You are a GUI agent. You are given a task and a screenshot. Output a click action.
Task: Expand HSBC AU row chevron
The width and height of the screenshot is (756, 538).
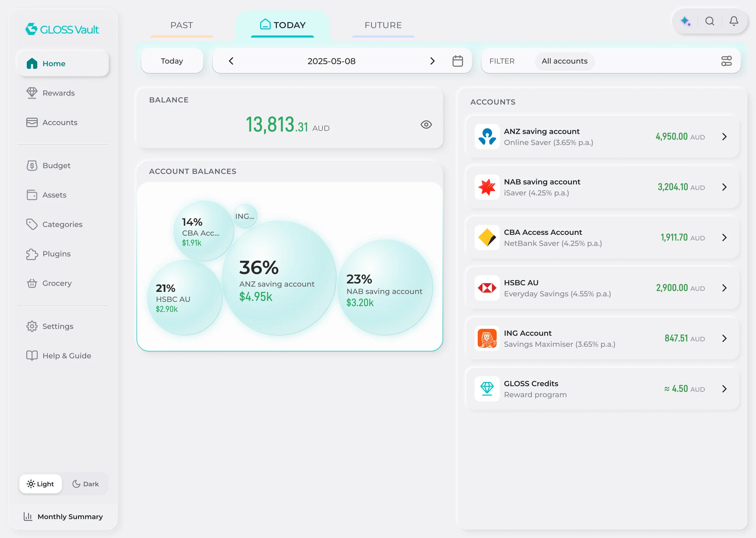[724, 287]
